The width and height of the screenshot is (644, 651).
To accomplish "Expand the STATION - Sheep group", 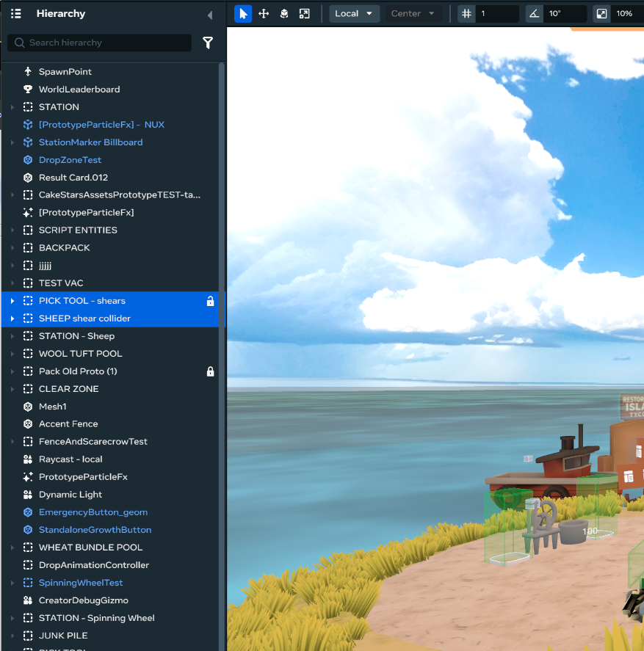I will pos(12,336).
